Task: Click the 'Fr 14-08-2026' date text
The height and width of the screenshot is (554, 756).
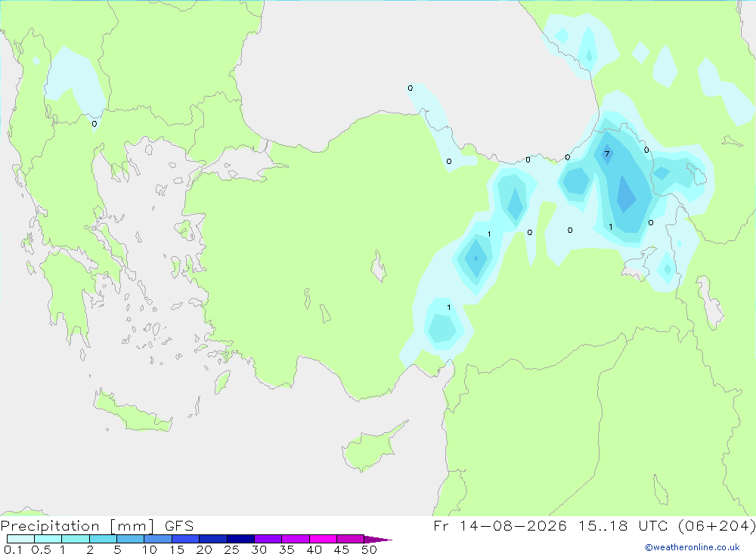Action: pyautogui.click(x=500, y=526)
